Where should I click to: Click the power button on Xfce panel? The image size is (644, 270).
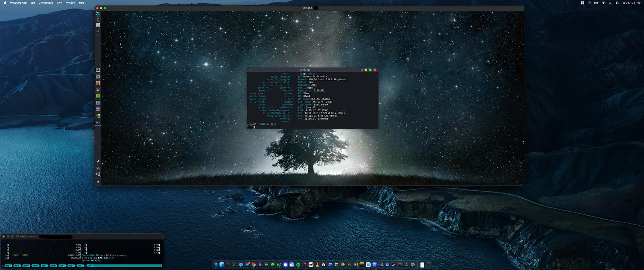pyautogui.click(x=98, y=182)
